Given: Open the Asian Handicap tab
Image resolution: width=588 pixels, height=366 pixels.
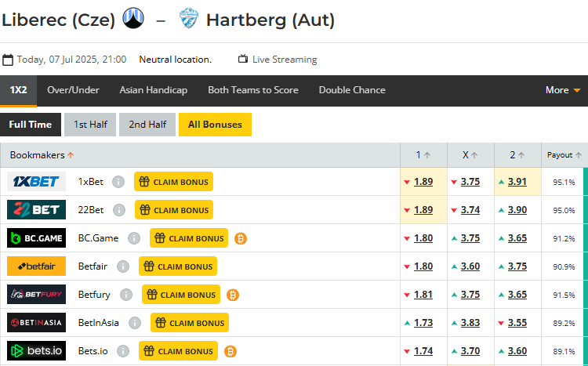Looking at the screenshot, I should point(154,90).
